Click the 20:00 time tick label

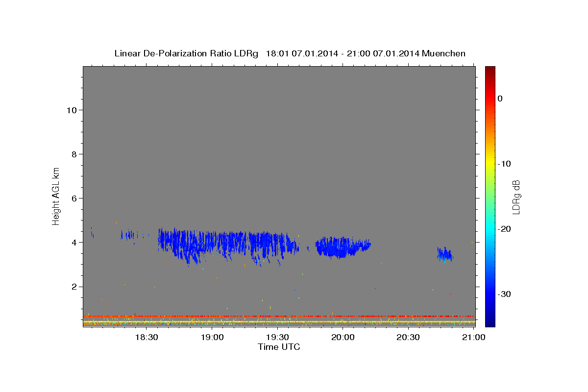click(x=343, y=337)
